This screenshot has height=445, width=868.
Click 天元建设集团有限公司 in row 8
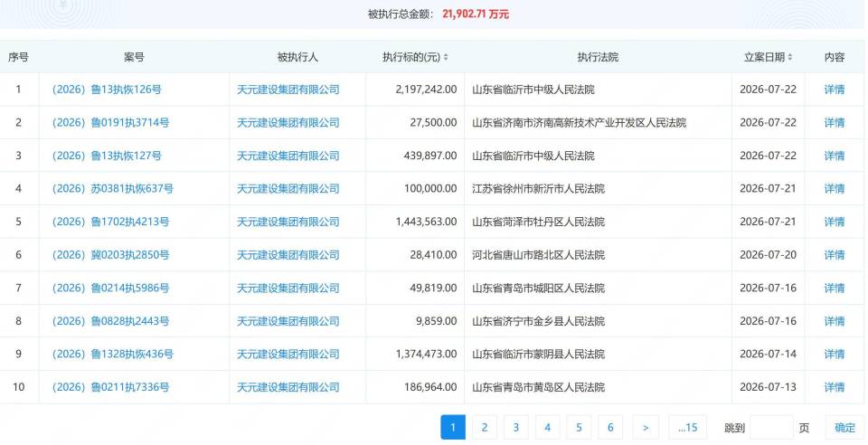pyautogui.click(x=288, y=321)
